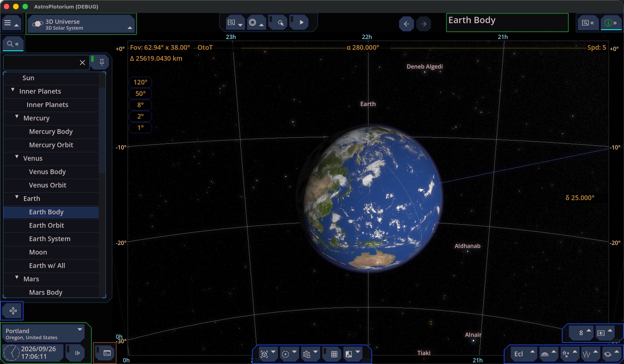Select Moon in the object tree

[51, 252]
